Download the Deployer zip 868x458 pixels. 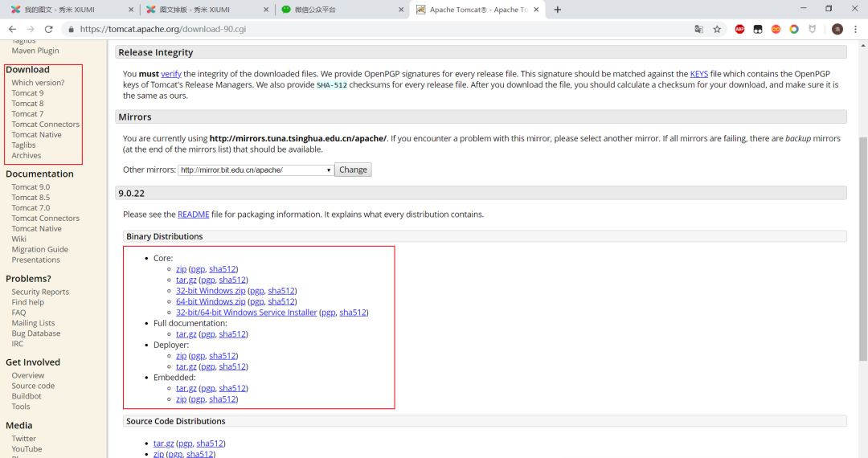click(x=181, y=356)
